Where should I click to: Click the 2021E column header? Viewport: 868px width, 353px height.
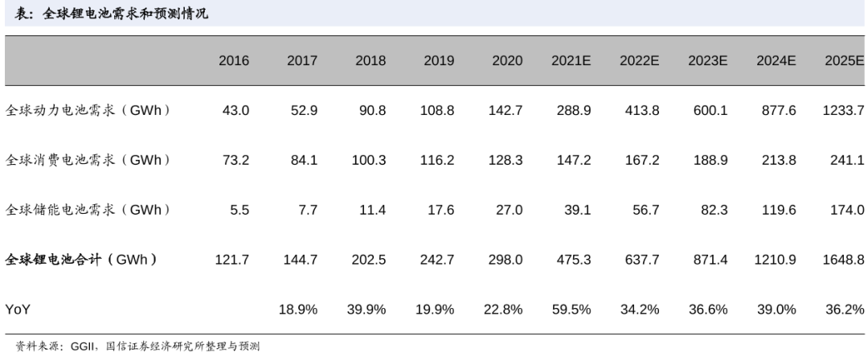coord(571,61)
